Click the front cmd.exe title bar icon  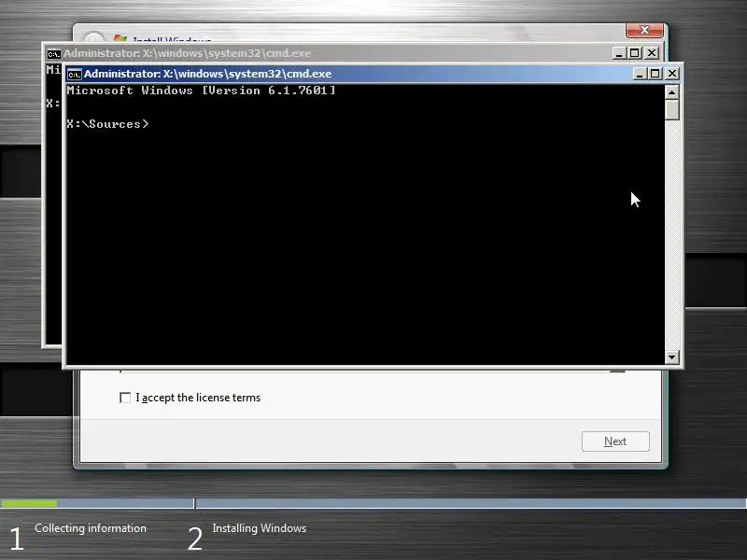click(75, 75)
